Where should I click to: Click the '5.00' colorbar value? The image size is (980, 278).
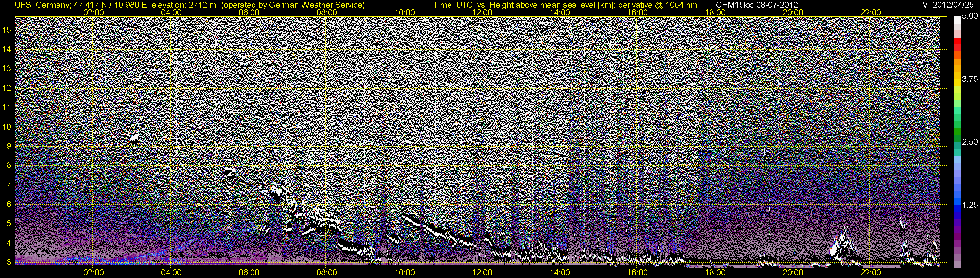click(x=970, y=16)
